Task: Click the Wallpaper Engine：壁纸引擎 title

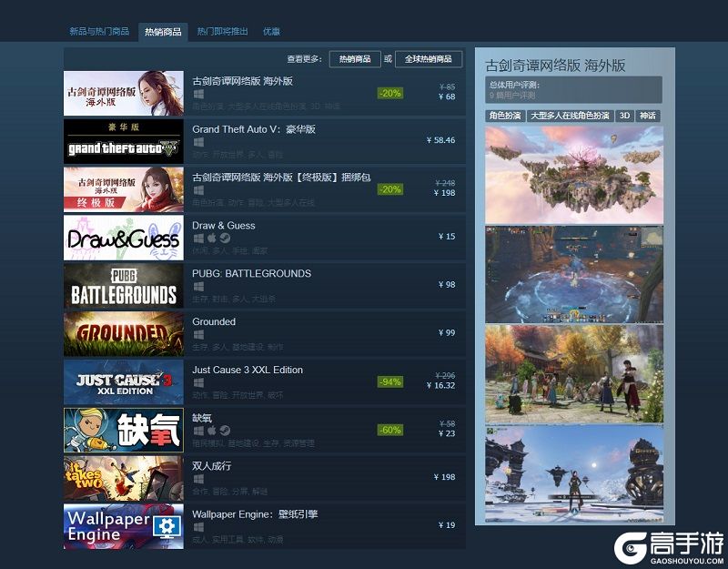Action: 255,514
